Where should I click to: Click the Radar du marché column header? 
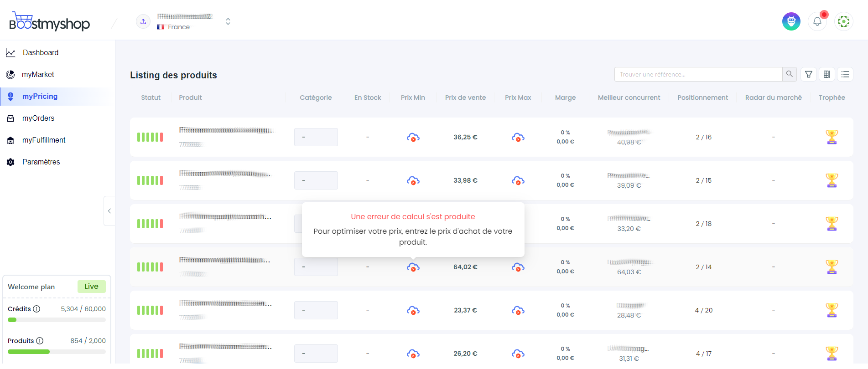click(774, 97)
